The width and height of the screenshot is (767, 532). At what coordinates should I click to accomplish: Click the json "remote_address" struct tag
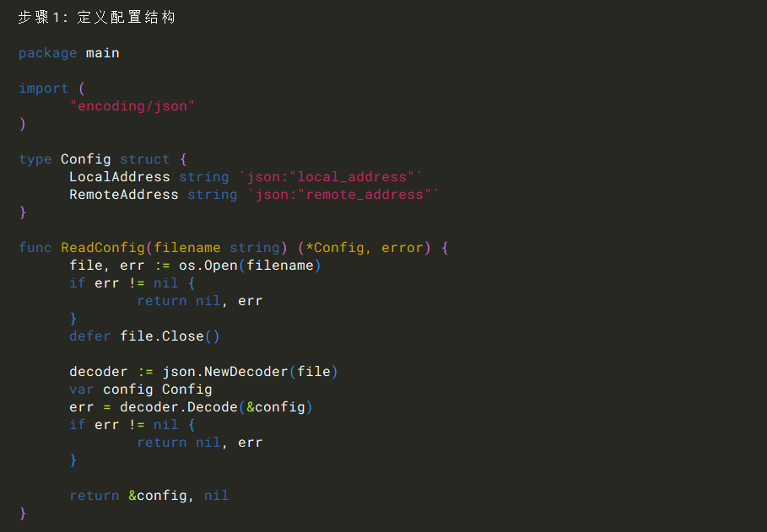pos(343,195)
